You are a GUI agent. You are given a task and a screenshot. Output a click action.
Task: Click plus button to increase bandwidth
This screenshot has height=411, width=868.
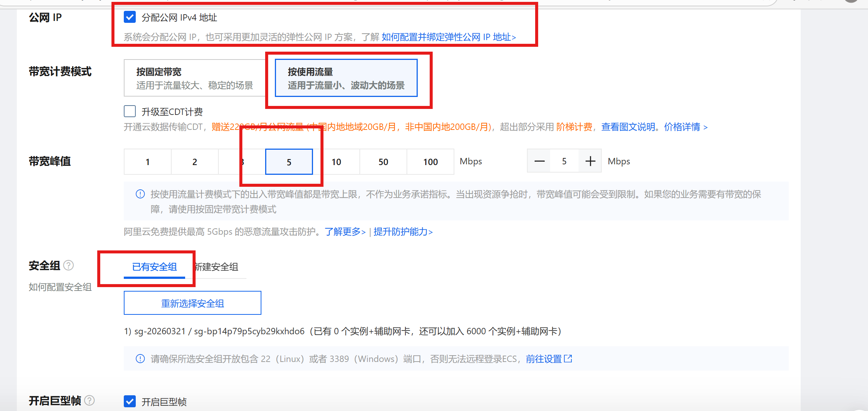590,161
